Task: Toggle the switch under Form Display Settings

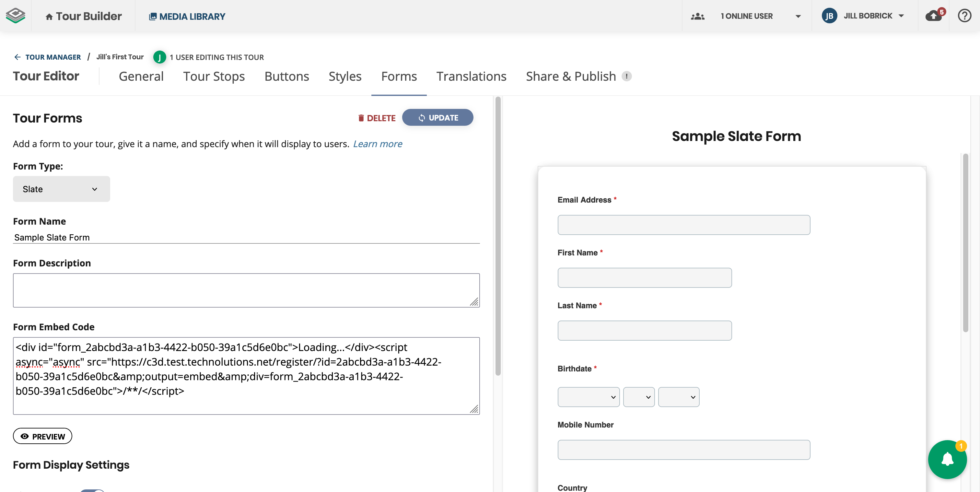Action: coord(92,490)
